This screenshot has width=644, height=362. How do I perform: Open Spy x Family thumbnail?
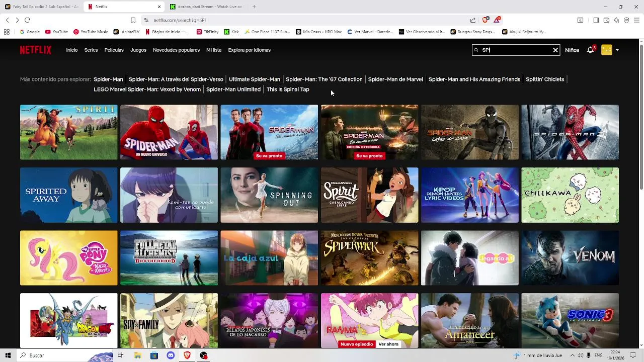pyautogui.click(x=169, y=320)
